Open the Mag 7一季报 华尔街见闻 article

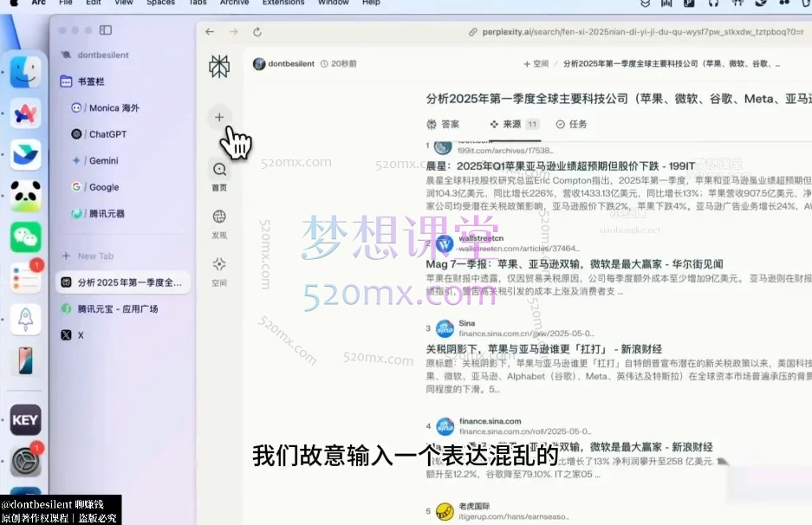click(575, 264)
